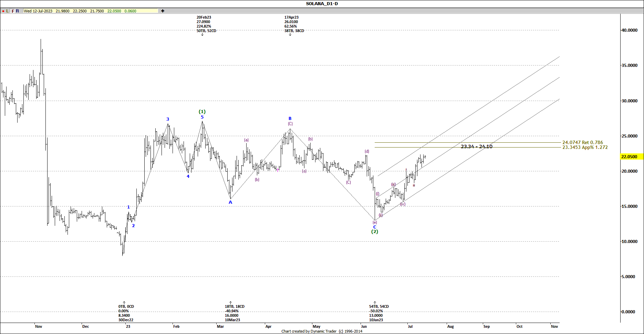Click the Dec label on time axis
Viewport: 644px width, 334px height.
point(85,326)
